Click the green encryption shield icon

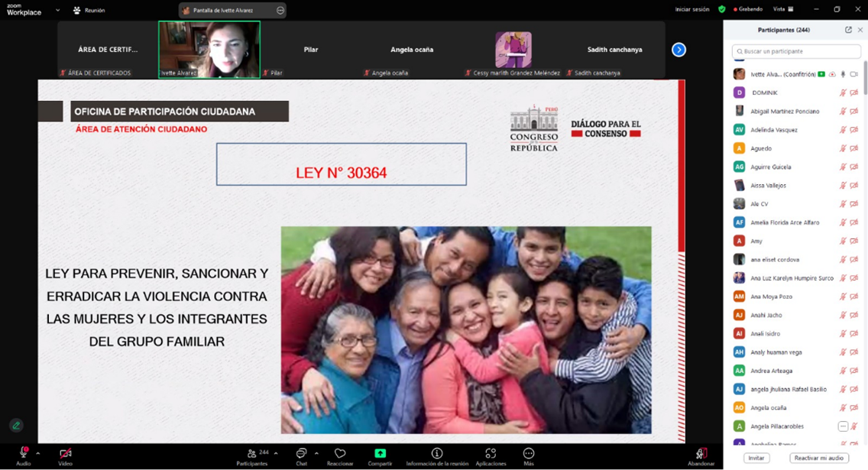(x=721, y=9)
